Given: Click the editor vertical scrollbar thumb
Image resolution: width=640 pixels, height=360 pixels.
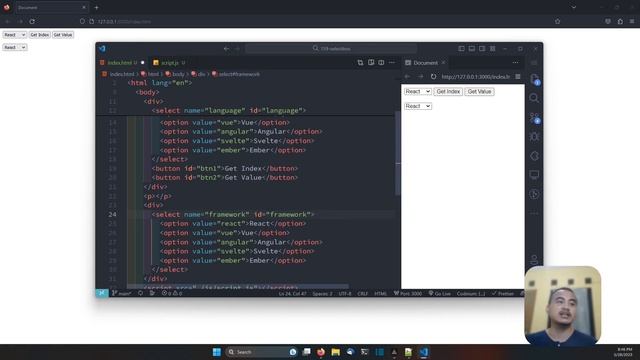Looking at the screenshot, I should pos(397,153).
